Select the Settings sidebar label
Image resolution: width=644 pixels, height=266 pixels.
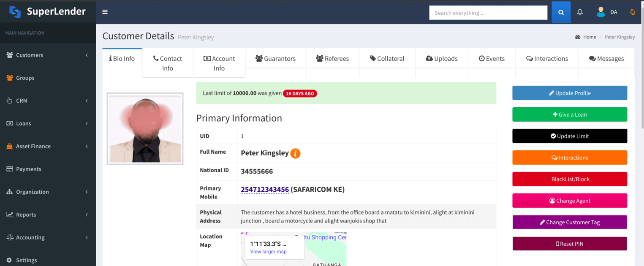[x=27, y=260]
